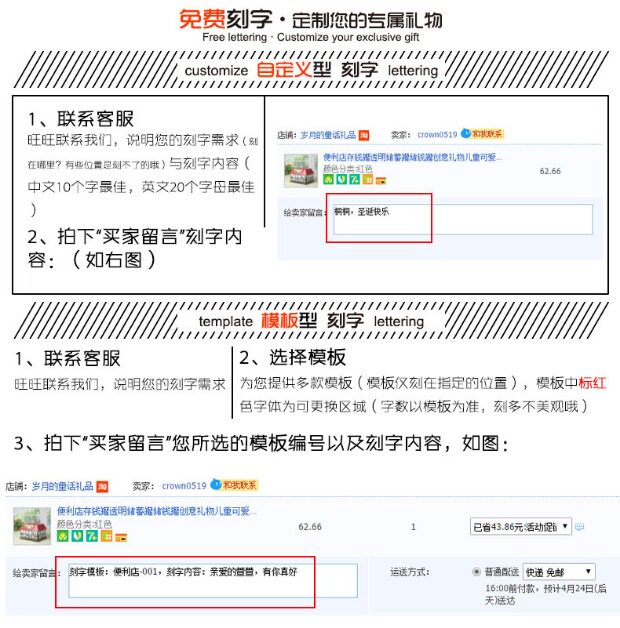Click message box containing 刻字模板:便利店-001
620x628 pixels.
(213, 581)
